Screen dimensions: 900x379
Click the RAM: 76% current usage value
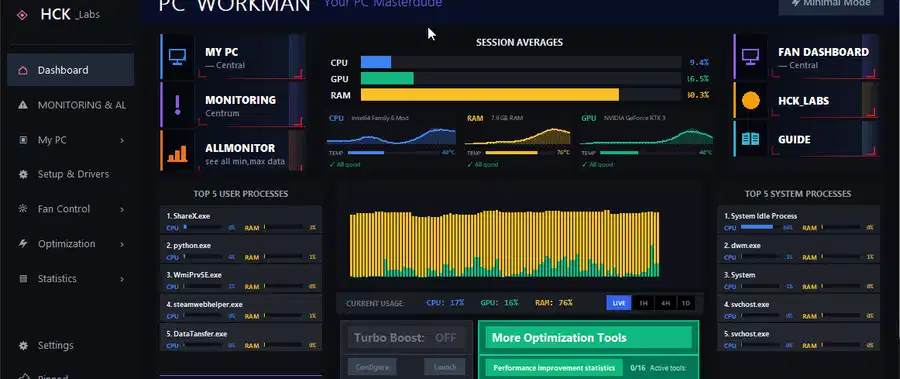(554, 303)
